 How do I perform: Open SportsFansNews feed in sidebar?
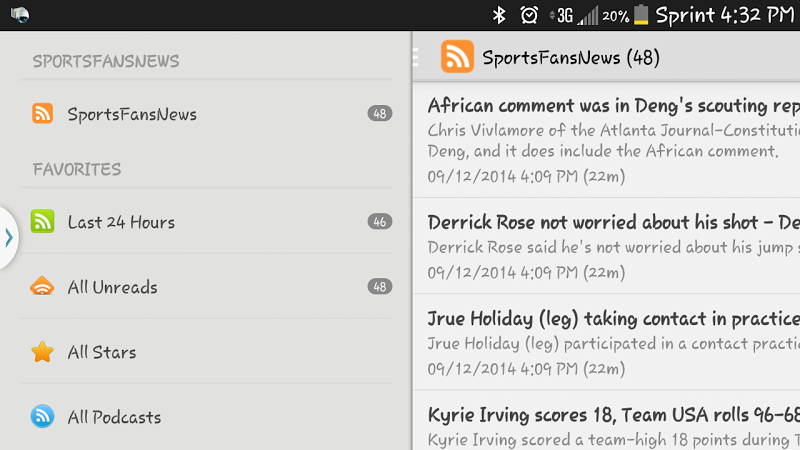pyautogui.click(x=206, y=114)
